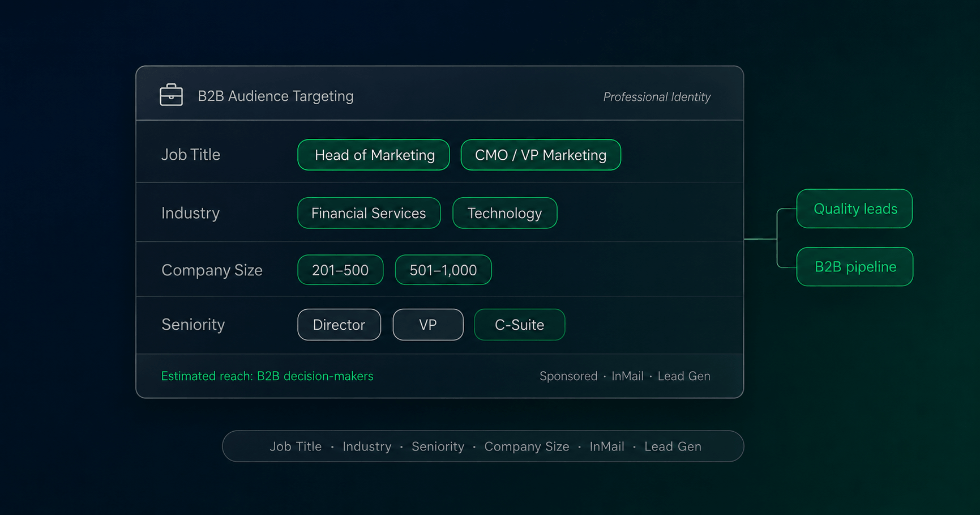Select the Financial Services industry chip
The height and width of the screenshot is (515, 980).
click(369, 213)
